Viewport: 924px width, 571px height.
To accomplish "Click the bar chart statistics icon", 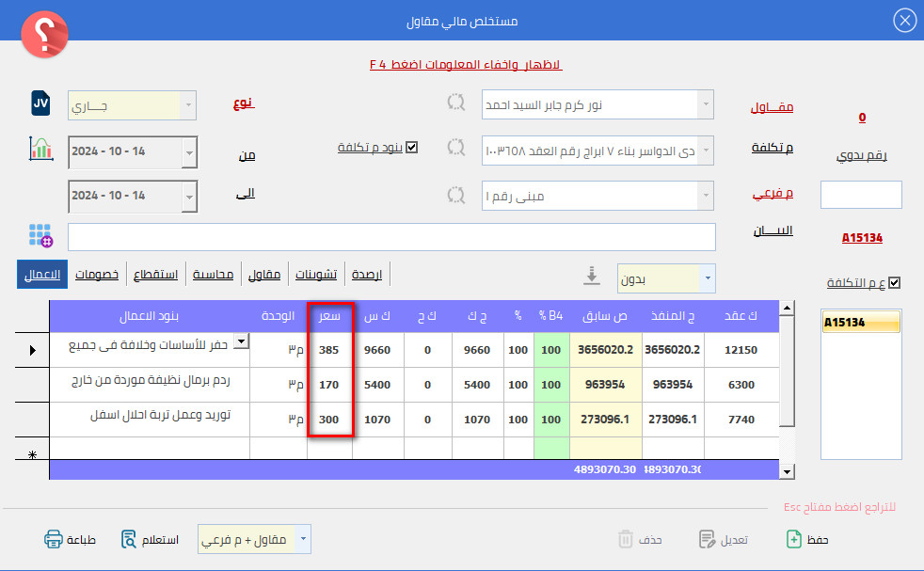I will point(41,148).
